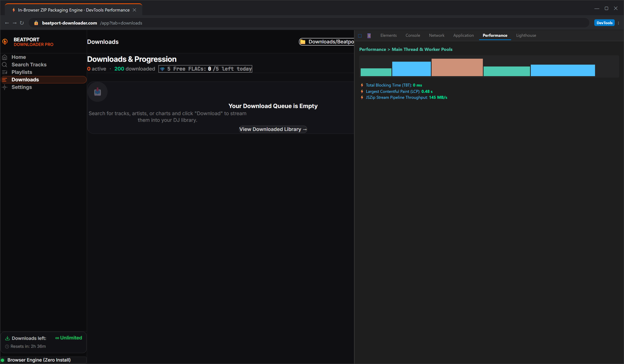Click the browser back arrow
This screenshot has width=624, height=364.
(x=7, y=23)
